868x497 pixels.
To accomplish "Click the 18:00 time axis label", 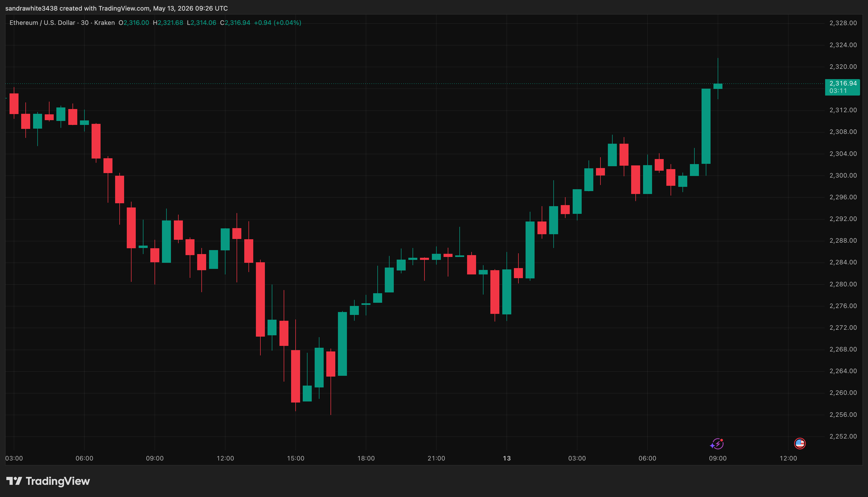I will pos(366,458).
